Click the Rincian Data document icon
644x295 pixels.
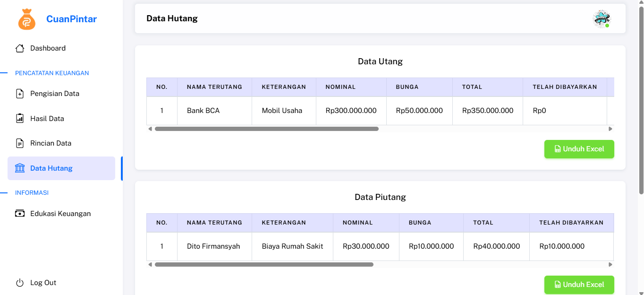click(20, 143)
